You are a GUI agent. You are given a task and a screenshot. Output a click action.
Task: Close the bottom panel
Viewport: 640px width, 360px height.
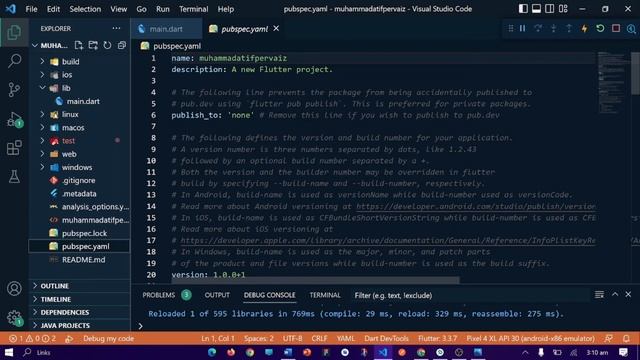click(628, 295)
